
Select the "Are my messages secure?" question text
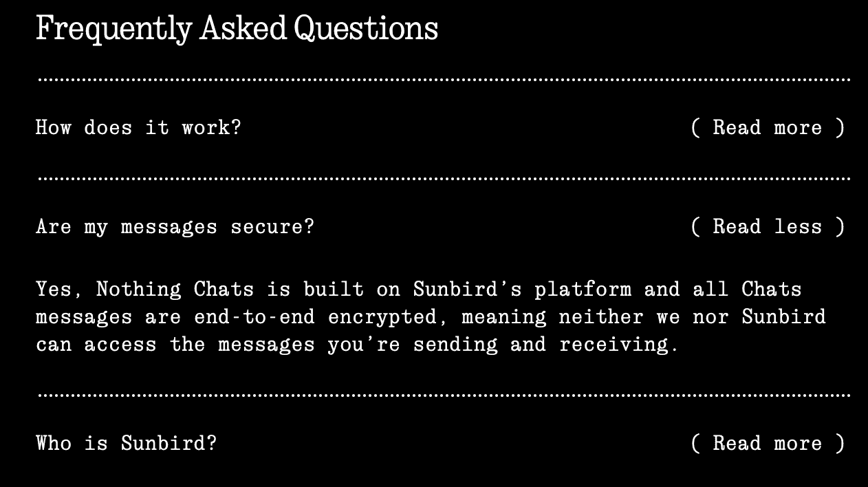click(175, 226)
